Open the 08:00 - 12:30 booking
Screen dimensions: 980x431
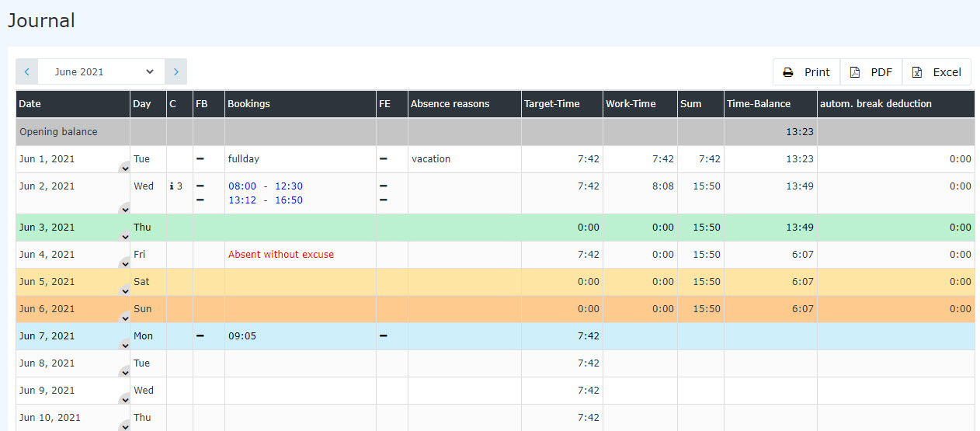pos(266,186)
